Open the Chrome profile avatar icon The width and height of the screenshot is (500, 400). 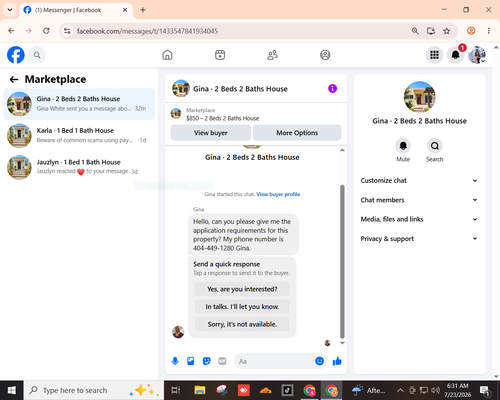pos(471,31)
